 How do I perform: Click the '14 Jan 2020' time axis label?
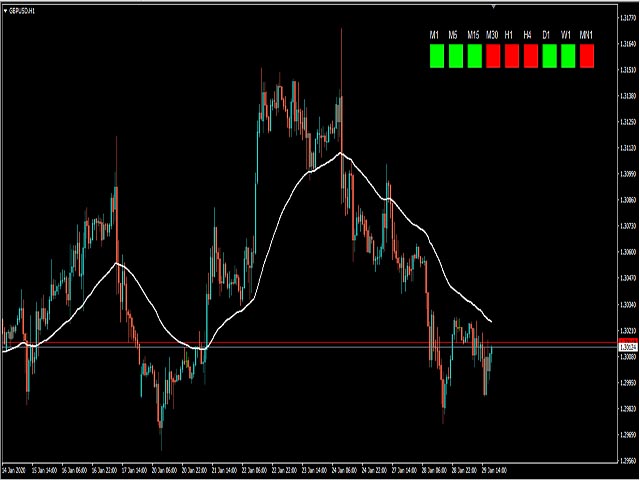[14, 470]
